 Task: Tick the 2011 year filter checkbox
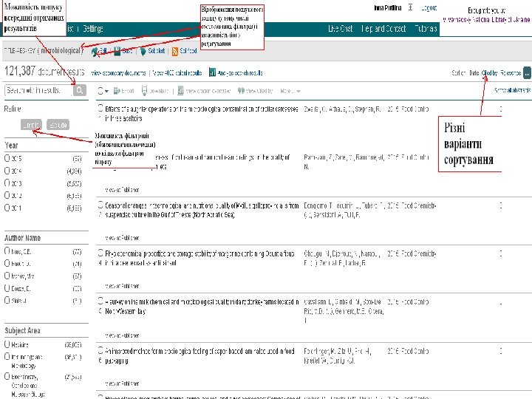click(7, 208)
